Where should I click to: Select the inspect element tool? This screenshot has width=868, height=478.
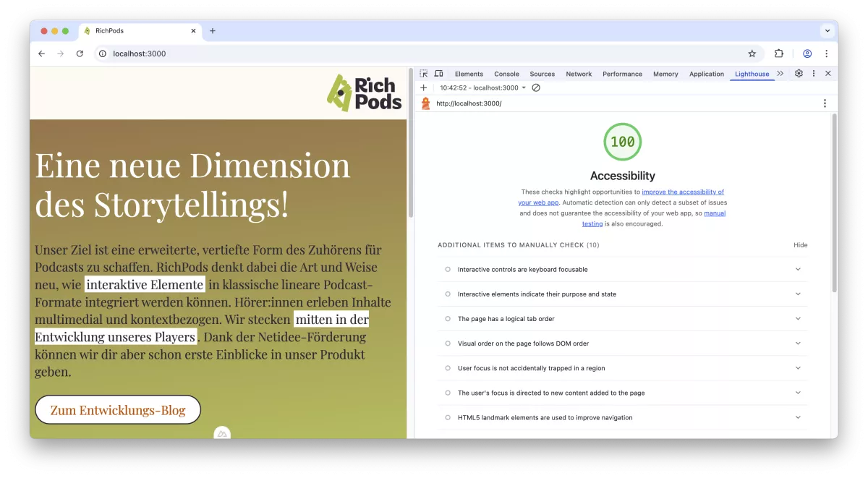[423, 73]
